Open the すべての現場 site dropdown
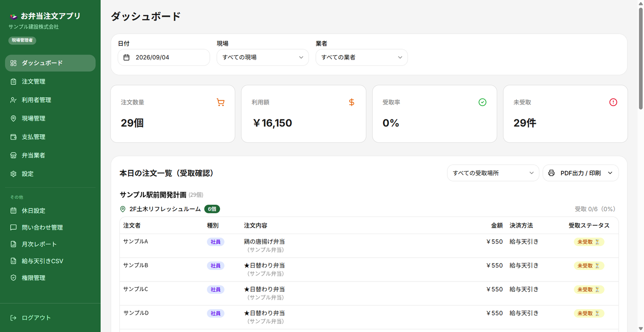Image resolution: width=644 pixels, height=332 pixels. tap(263, 57)
